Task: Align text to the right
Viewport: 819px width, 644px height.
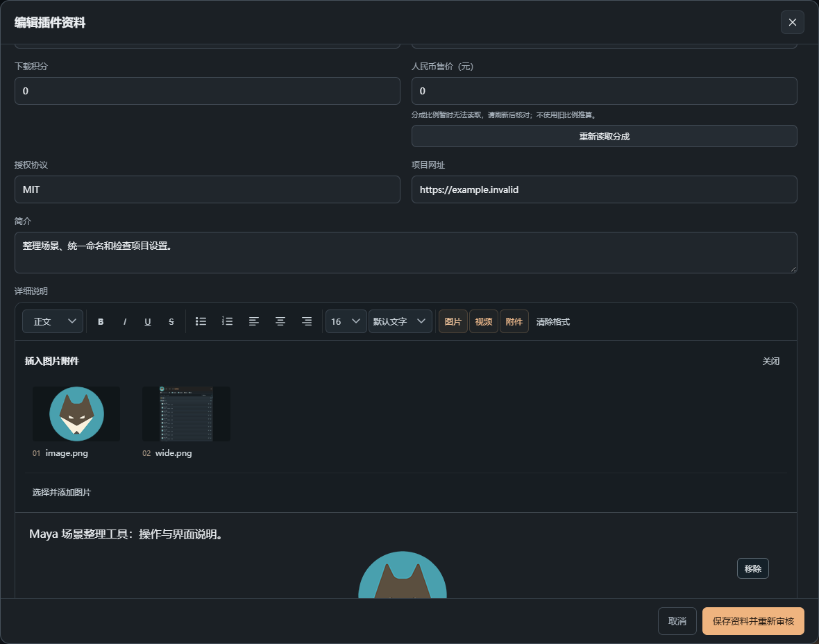Action: click(307, 321)
